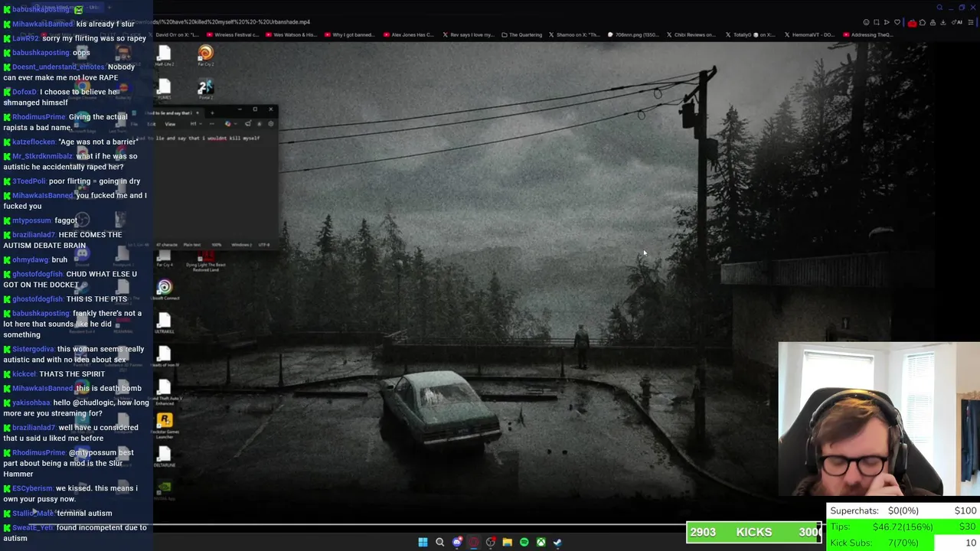The width and height of the screenshot is (980, 551).
Task: Click the 100% zoom status in Notepad
Action: click(217, 245)
